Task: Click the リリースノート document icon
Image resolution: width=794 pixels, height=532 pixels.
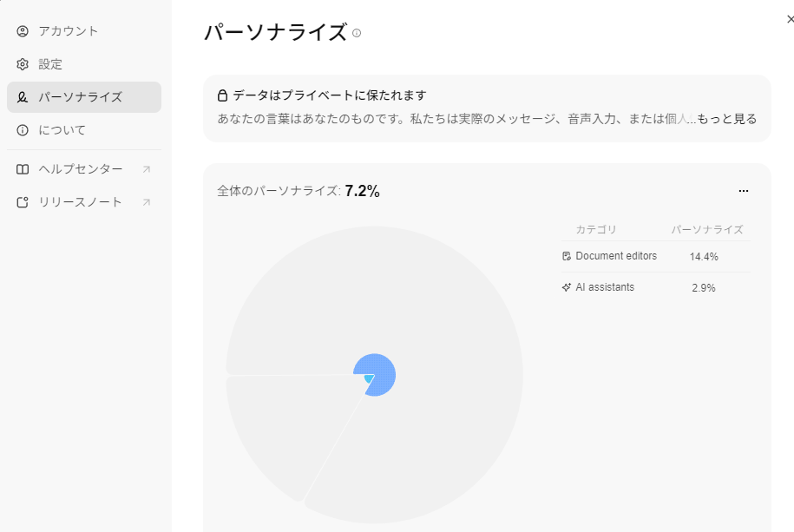Action: coord(23,202)
